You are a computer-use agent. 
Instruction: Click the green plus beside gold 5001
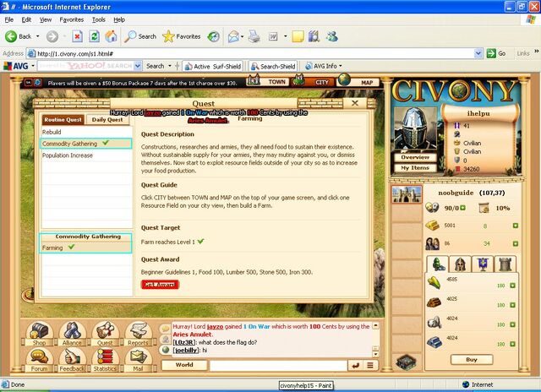pos(516,226)
